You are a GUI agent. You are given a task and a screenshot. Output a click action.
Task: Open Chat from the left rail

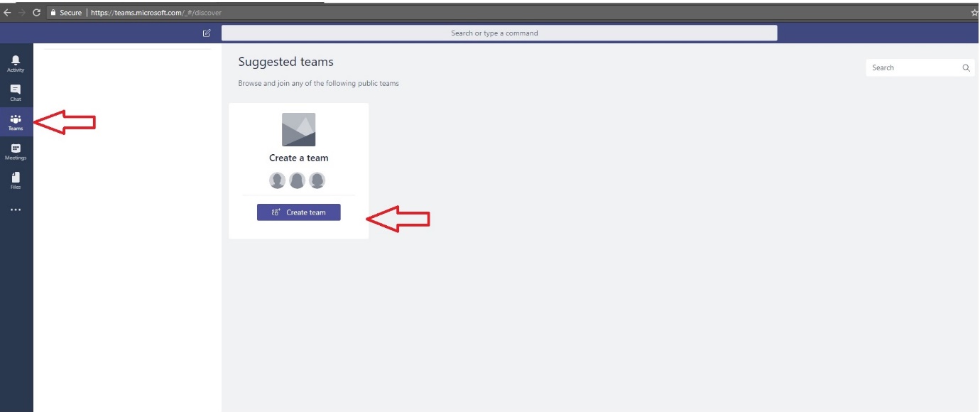tap(16, 92)
